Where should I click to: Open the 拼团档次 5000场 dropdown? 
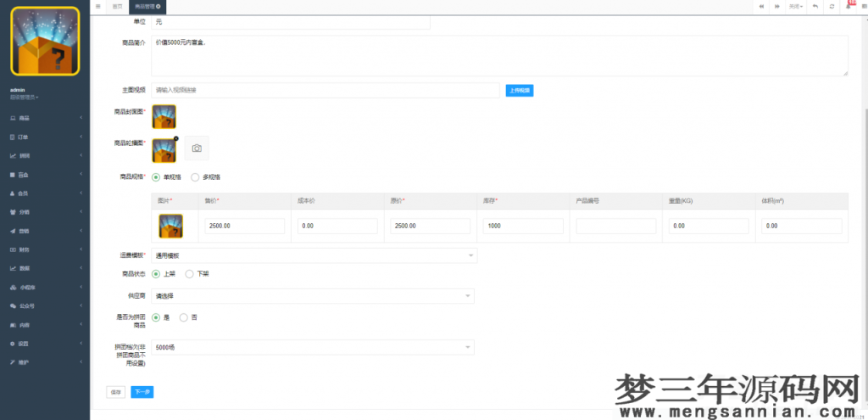point(313,347)
